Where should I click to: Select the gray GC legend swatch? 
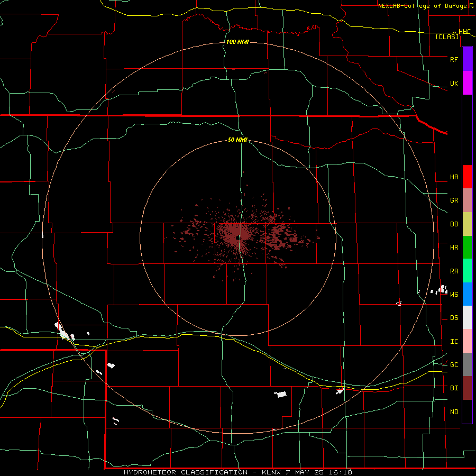pos(467,364)
